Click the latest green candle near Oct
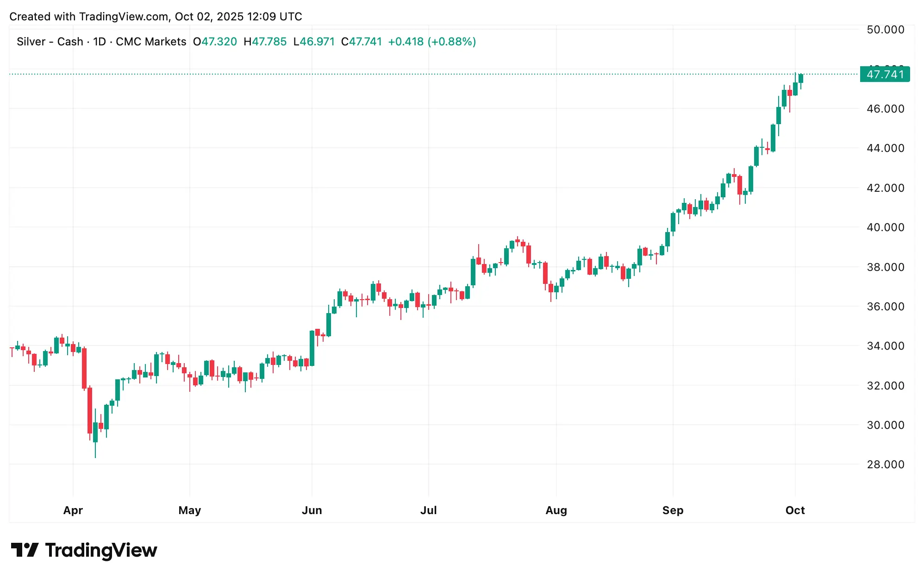Screen dimensions: 924x578 click(x=801, y=79)
